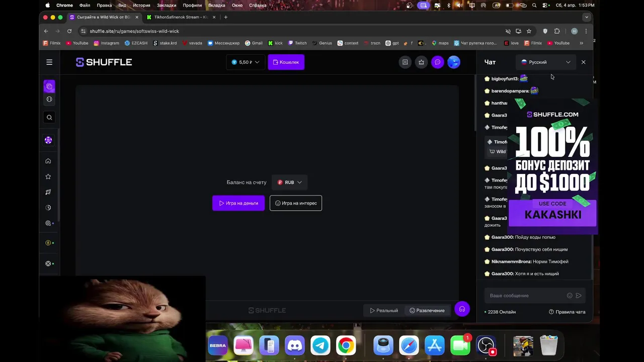Click the target challenges sidebar icon
The width and height of the screenshot is (644, 362).
click(49, 223)
